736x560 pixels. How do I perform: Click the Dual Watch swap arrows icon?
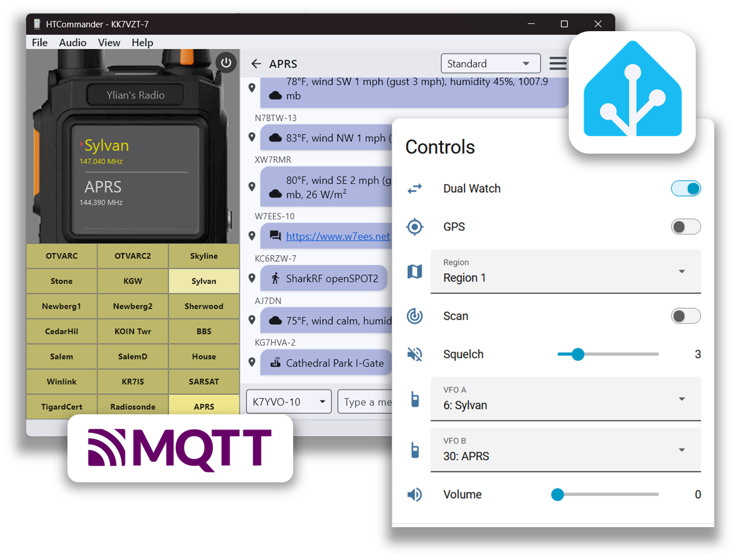tap(415, 188)
